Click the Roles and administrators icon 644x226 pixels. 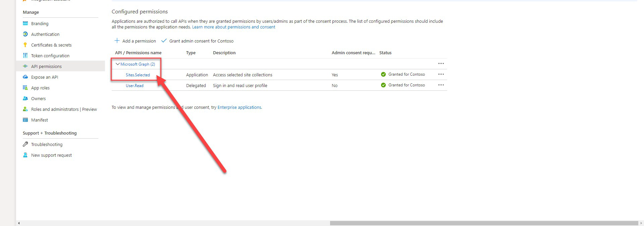click(25, 109)
